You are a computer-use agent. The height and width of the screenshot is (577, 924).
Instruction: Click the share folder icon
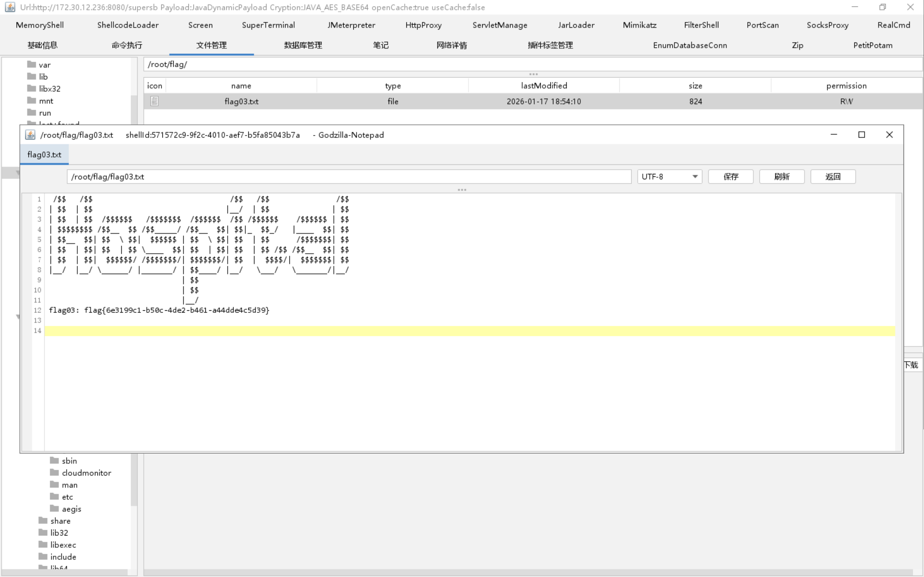43,520
